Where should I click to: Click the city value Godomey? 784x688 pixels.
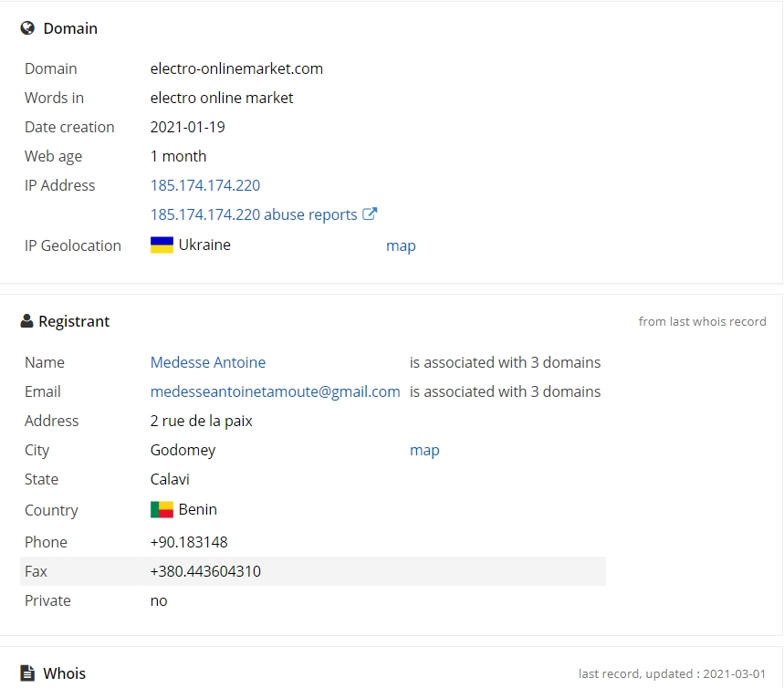183,450
